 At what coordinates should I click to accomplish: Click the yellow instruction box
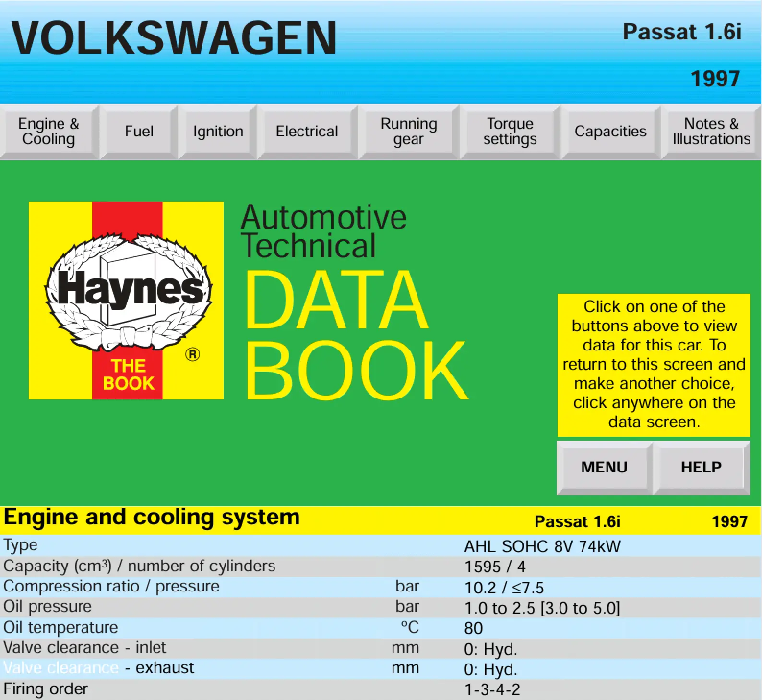point(654,364)
